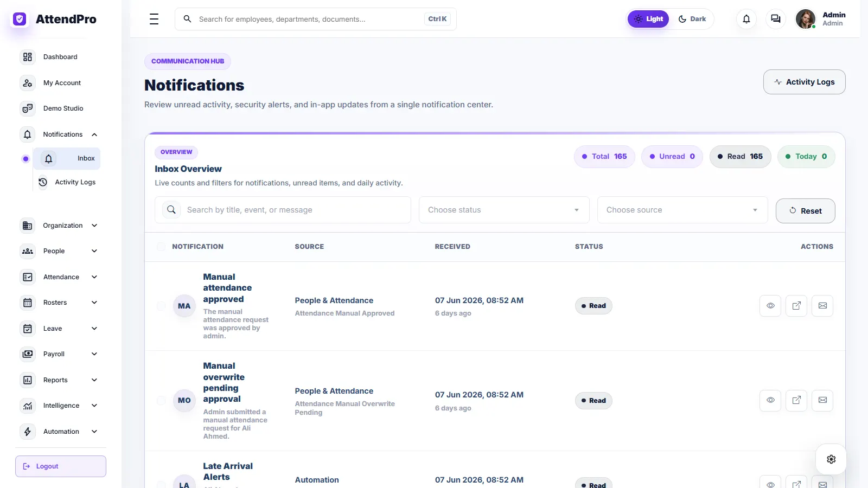
Task: Check the Manual attendance approved row checkbox
Action: [161, 306]
